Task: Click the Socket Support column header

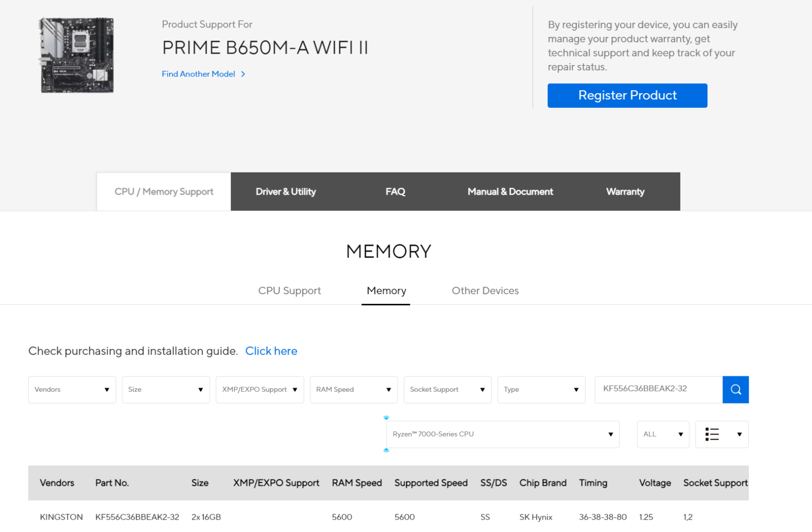Action: tap(715, 483)
